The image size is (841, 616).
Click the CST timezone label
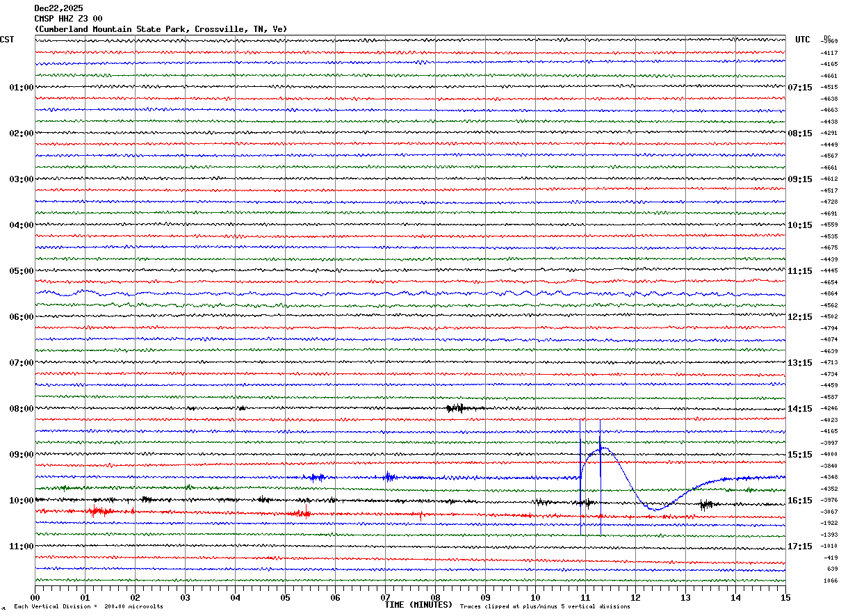pos(7,40)
